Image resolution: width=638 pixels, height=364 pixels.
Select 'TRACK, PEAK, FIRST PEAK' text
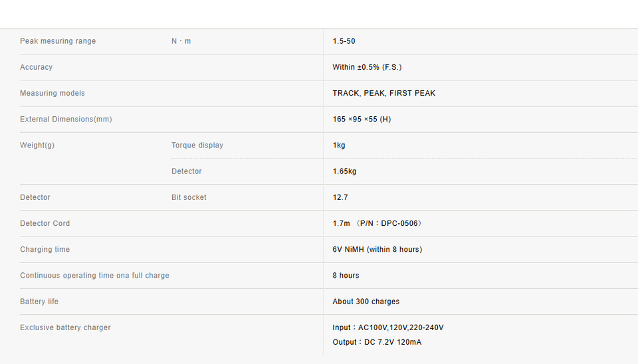coord(383,93)
